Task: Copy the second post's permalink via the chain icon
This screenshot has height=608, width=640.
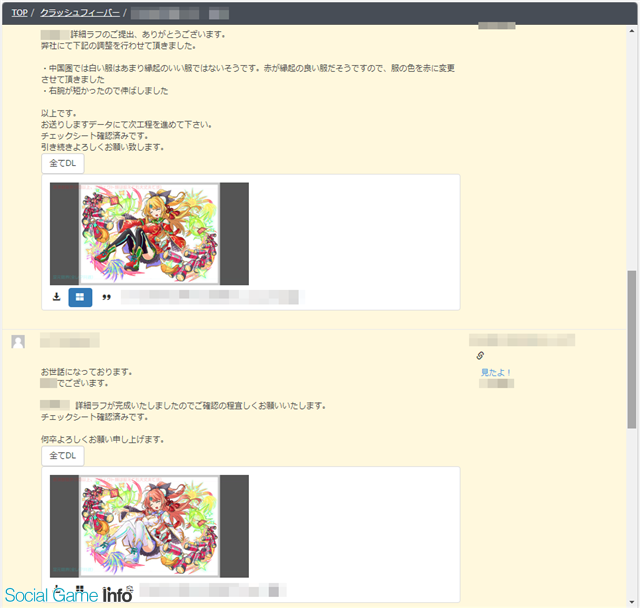Action: click(480, 355)
